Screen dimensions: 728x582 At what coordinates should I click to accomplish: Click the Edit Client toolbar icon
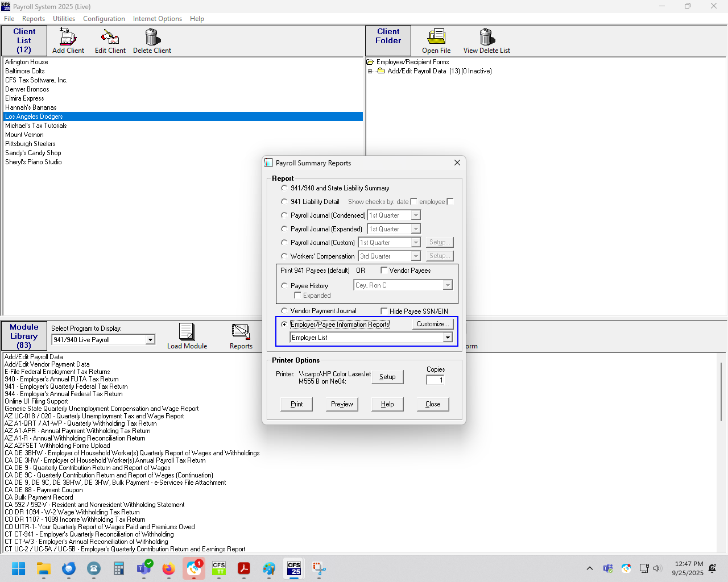(110, 38)
